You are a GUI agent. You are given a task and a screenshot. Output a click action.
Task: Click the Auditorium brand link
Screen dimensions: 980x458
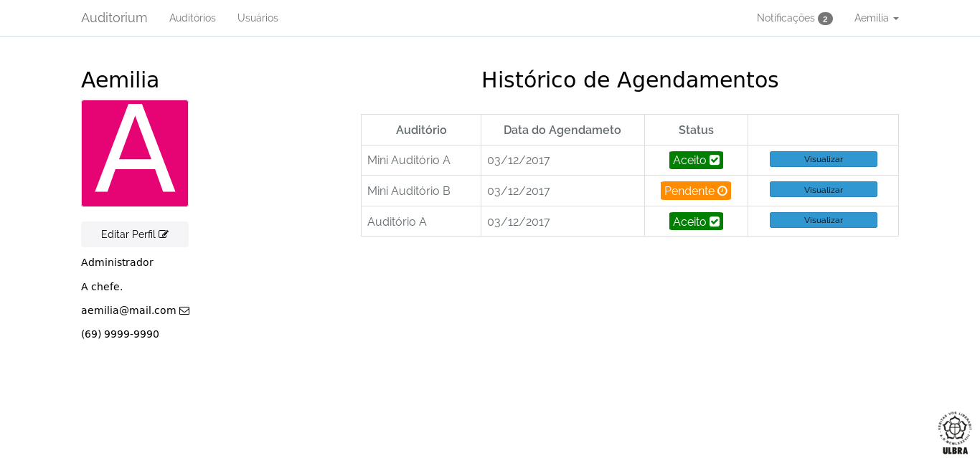pos(114,18)
